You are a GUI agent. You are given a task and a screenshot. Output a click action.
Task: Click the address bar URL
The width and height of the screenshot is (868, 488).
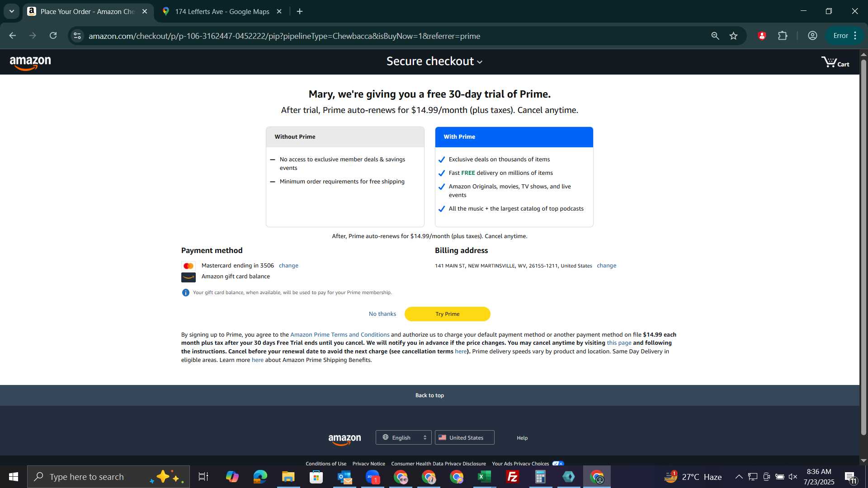[284, 36]
